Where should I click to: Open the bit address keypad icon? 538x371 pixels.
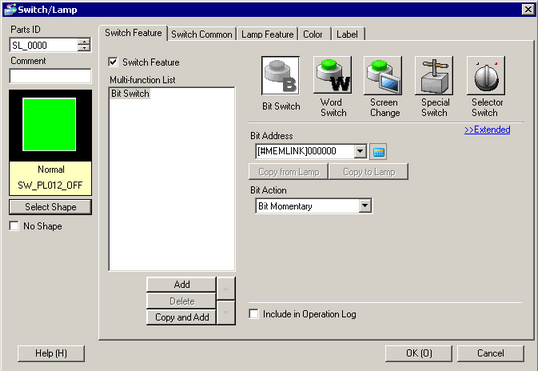378,152
